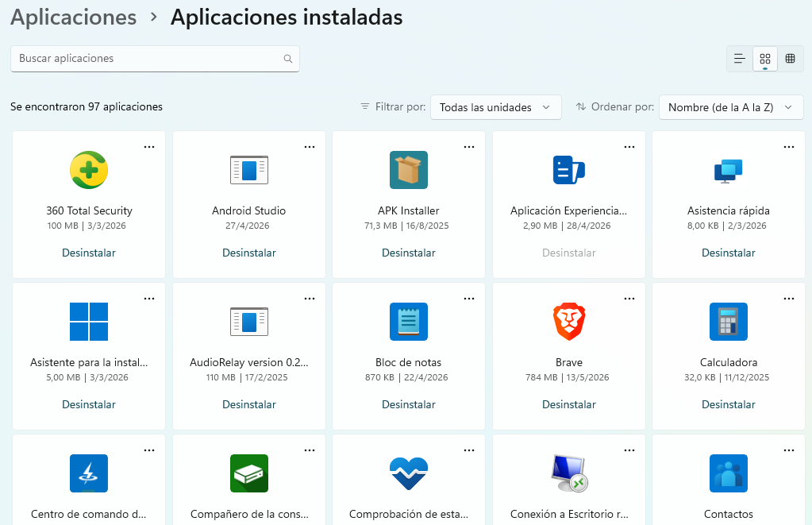Image resolution: width=812 pixels, height=525 pixels.
Task: Go back to Aplicaciones breadcrumb
Action: point(74,17)
